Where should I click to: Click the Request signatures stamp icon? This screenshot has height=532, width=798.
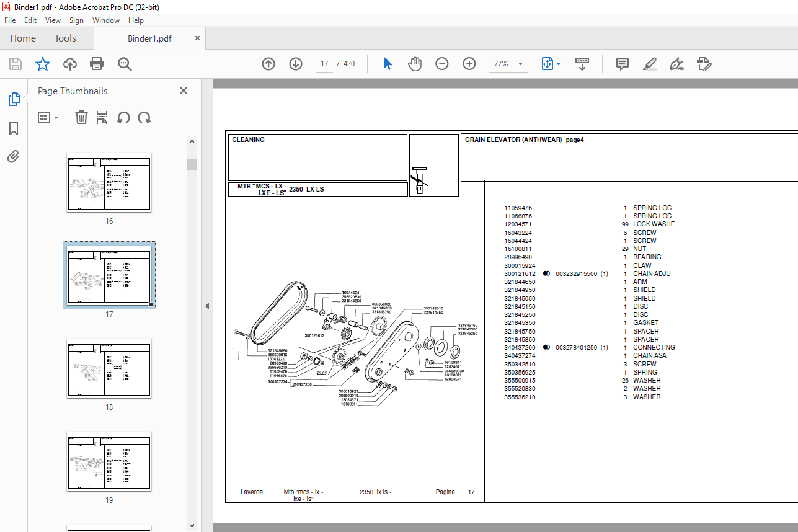[x=704, y=64]
